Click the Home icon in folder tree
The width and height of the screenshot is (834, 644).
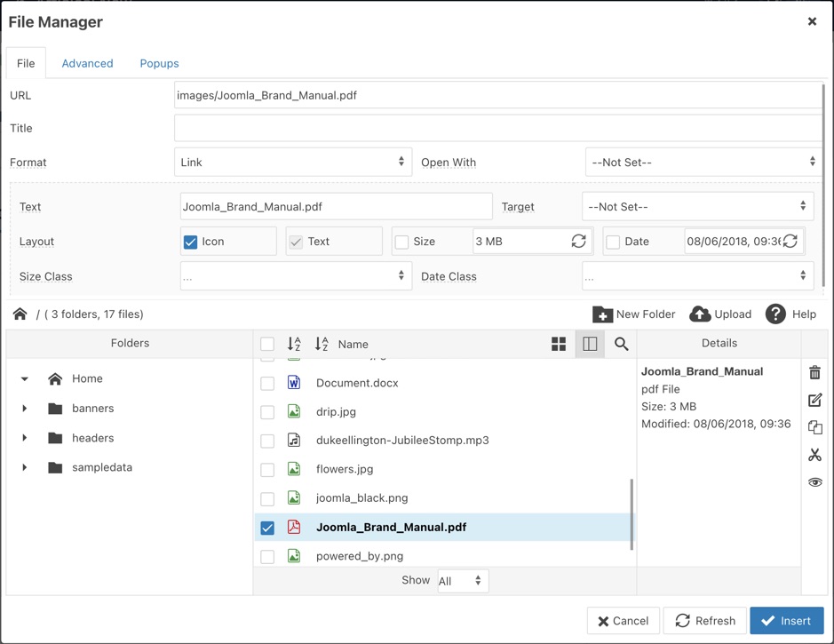click(55, 378)
